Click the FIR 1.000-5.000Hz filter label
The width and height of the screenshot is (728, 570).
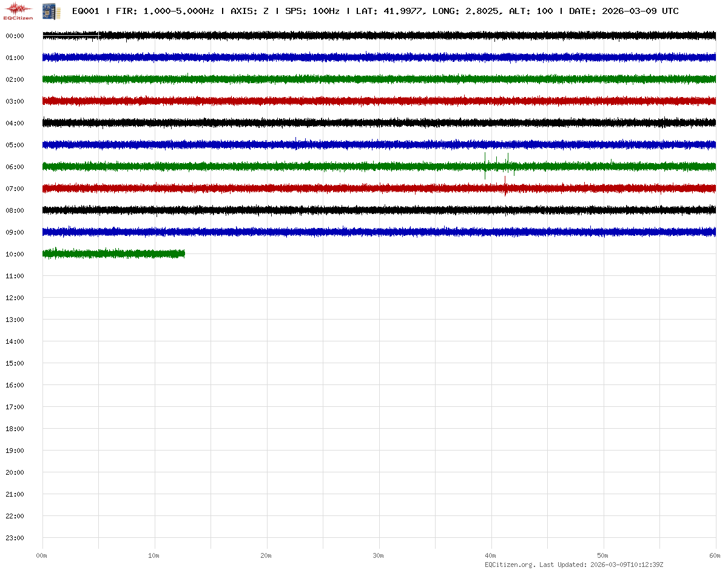(164, 11)
